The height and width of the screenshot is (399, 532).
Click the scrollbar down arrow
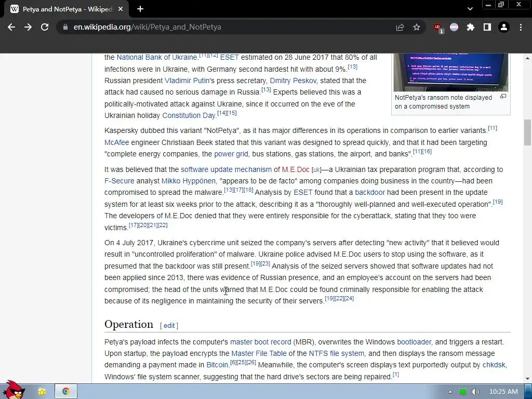pos(528,379)
